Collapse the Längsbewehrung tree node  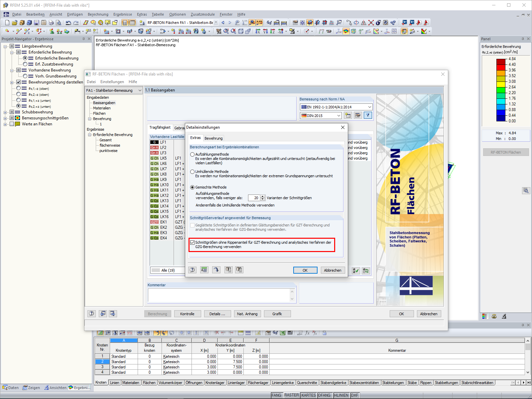click(x=5, y=47)
